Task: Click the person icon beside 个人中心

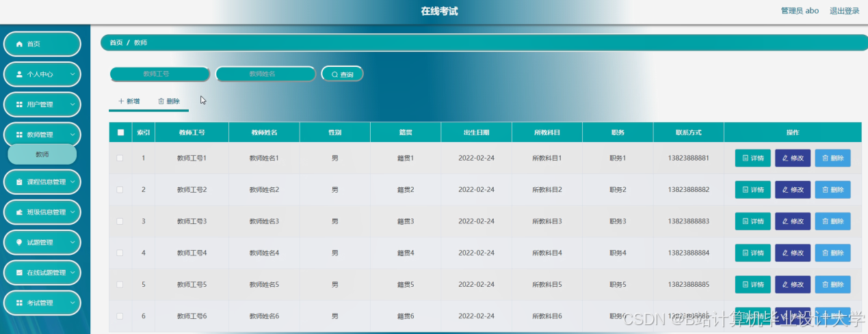Action: [19, 74]
